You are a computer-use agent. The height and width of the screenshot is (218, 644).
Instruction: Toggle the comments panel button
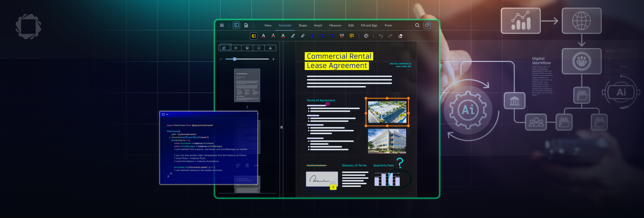pyautogui.click(x=427, y=25)
